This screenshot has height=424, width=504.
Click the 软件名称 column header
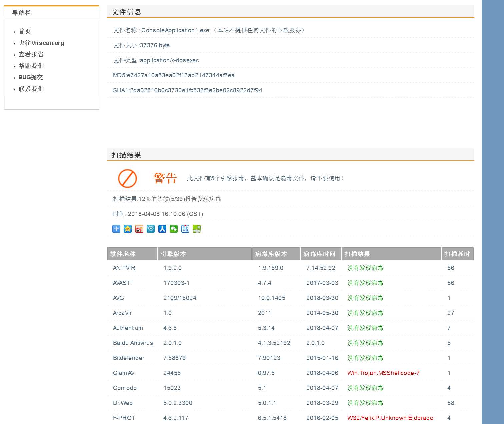(132, 254)
